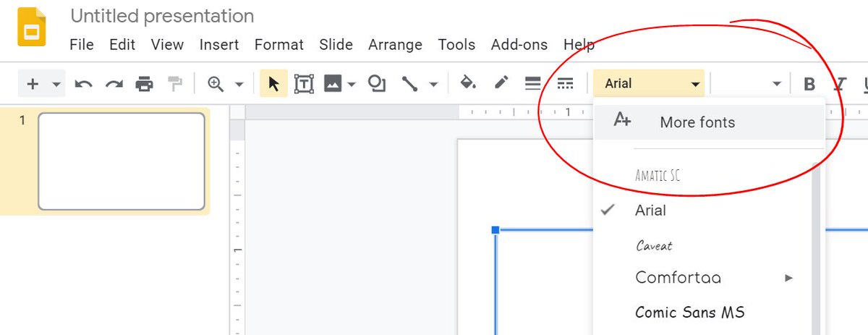Insert a Text box
The height and width of the screenshot is (335, 868).
tap(304, 84)
